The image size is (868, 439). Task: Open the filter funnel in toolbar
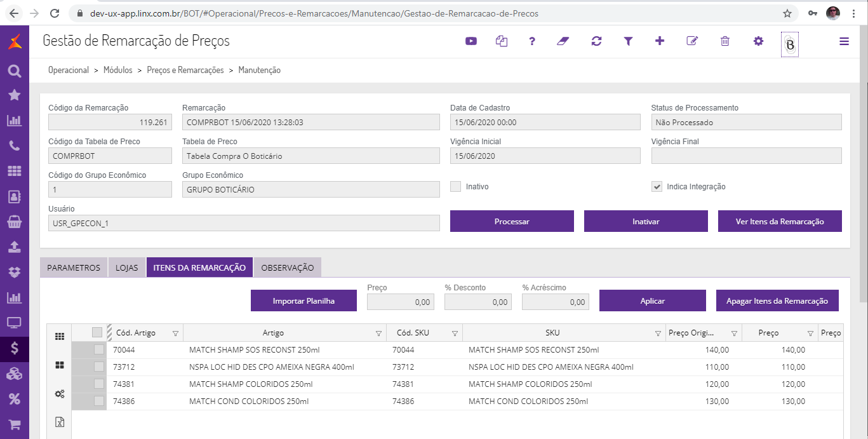pos(628,41)
